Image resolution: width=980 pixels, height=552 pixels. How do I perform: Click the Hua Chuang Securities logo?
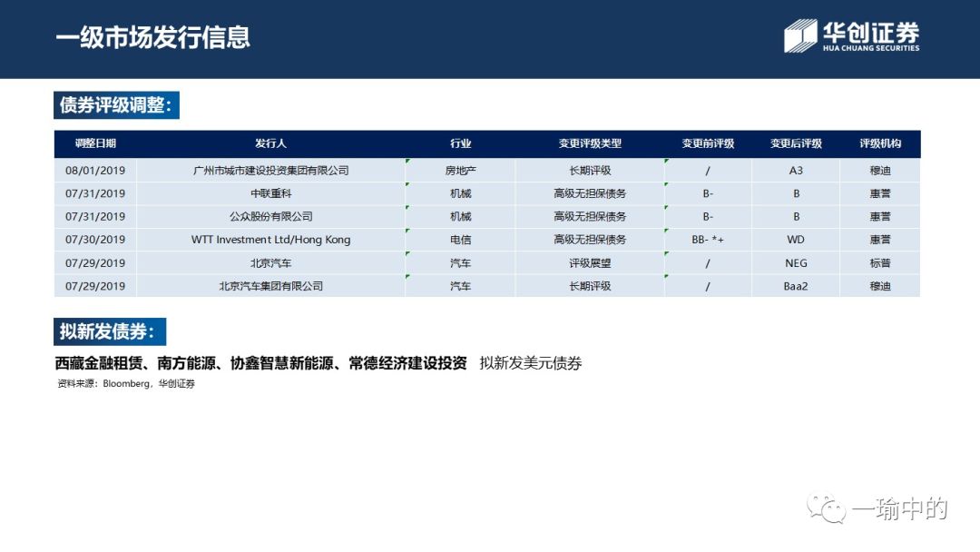point(852,35)
